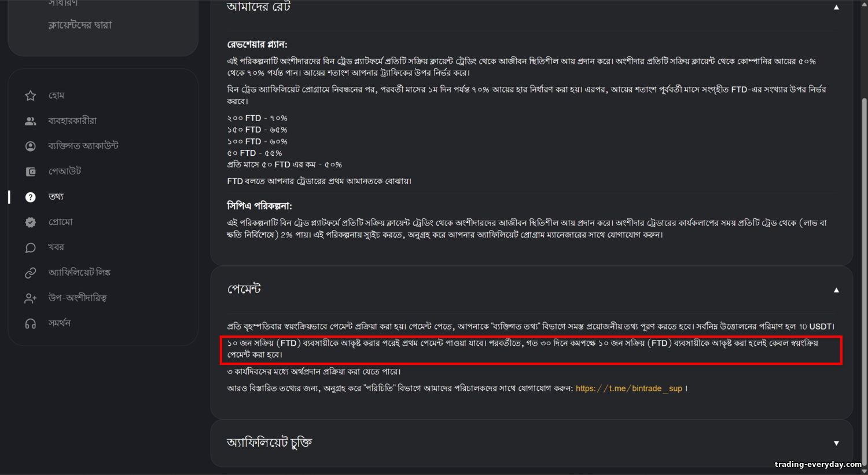This screenshot has width=868, height=475.
Task: Open the headphones support icon
Action: pyautogui.click(x=31, y=323)
